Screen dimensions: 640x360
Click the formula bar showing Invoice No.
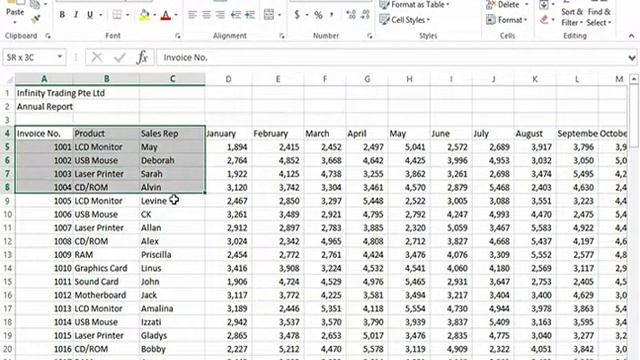[x=391, y=58]
